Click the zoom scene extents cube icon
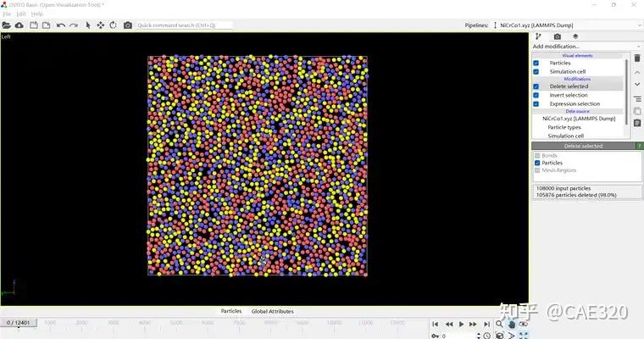This screenshot has width=644, height=339. [499, 336]
